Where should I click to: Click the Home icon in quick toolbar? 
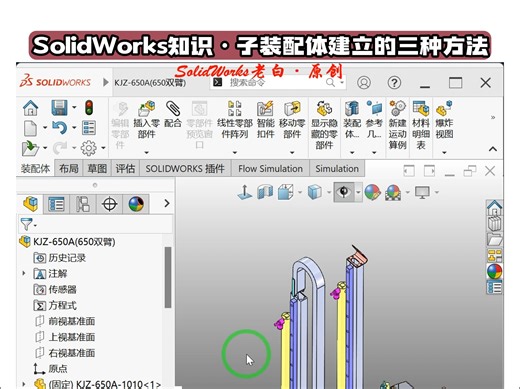pos(30,108)
